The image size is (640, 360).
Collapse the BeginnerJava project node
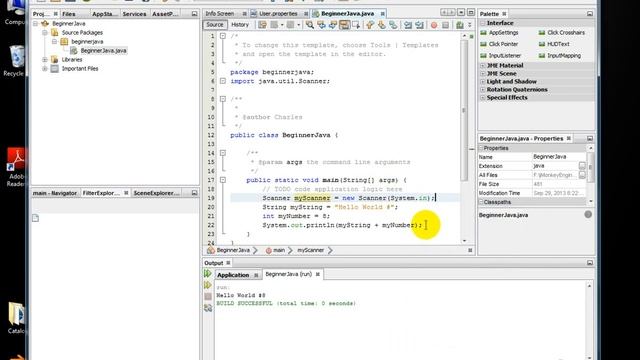(36, 24)
